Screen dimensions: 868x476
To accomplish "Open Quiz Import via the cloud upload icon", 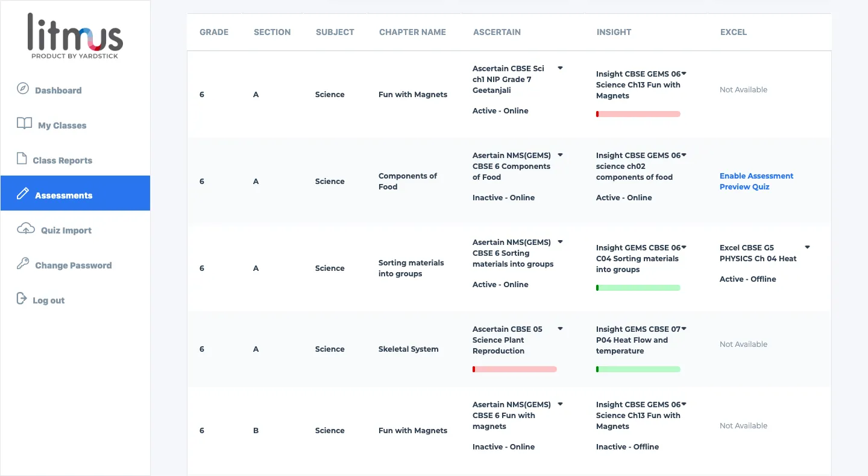I will [x=25, y=228].
